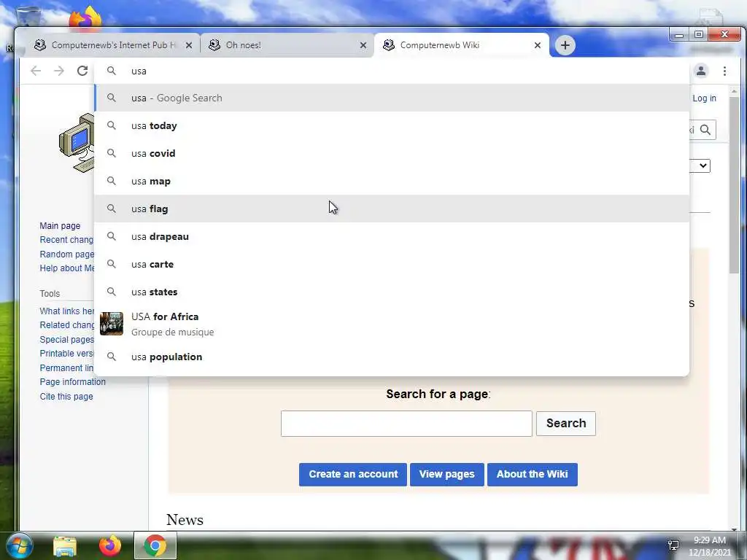The width and height of the screenshot is (747, 560).
Task: Reload the current page
Action: tap(82, 71)
